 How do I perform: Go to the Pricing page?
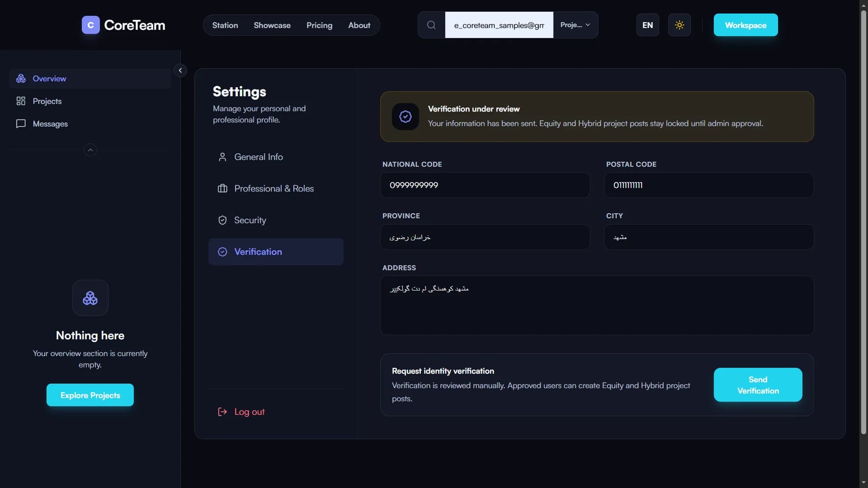pos(319,25)
